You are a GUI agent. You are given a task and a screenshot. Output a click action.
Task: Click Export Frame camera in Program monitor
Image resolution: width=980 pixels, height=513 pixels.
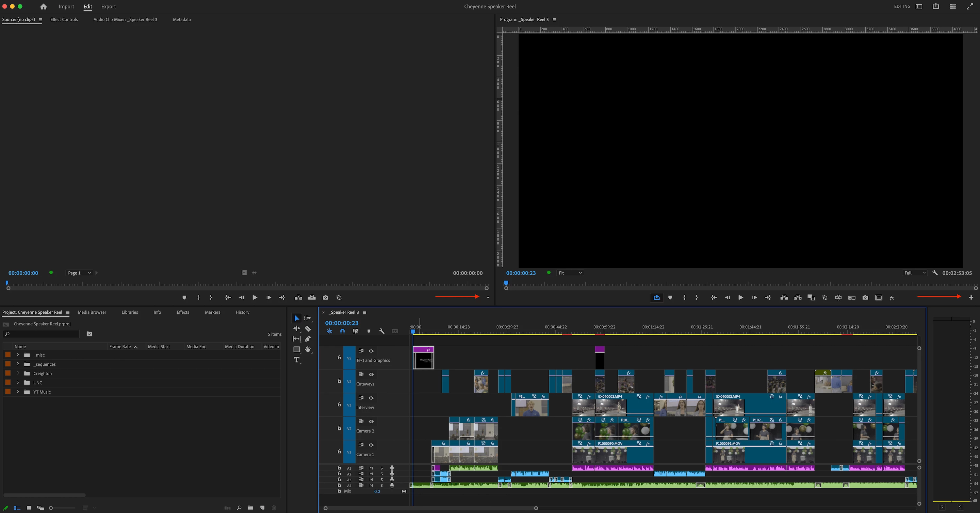[x=865, y=298]
